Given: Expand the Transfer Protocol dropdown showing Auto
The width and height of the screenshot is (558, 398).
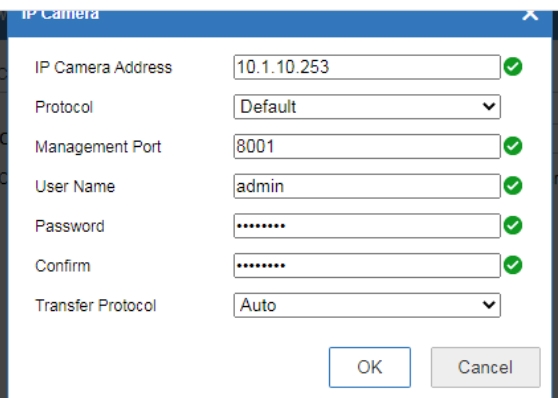Looking at the screenshot, I should pos(367,305).
